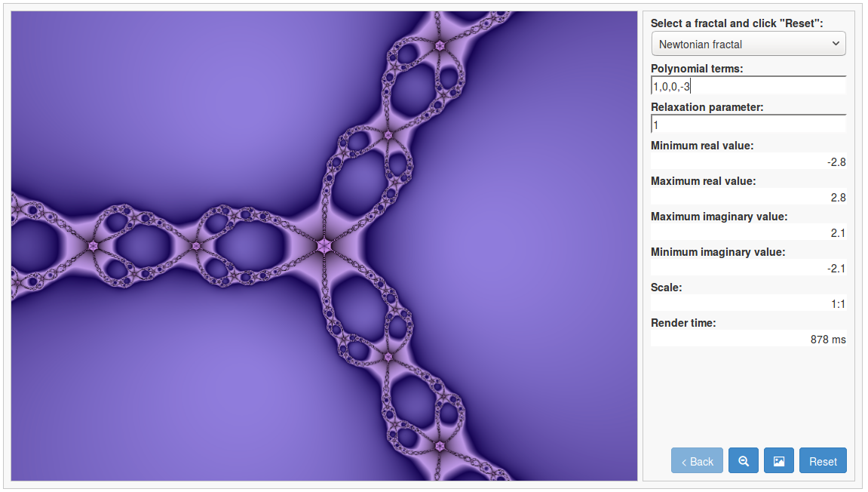
Task: Click the Maximum imaginary value field
Action: [748, 232]
